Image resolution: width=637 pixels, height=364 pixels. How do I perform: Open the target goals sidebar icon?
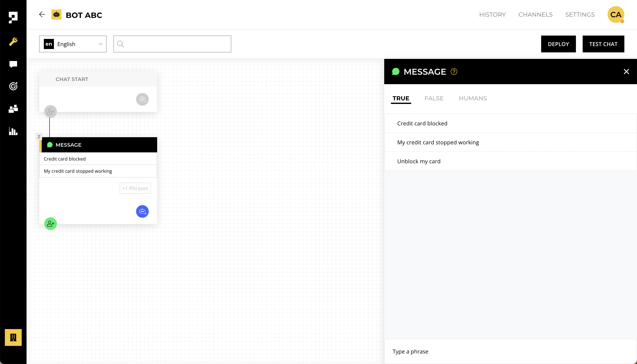tap(13, 86)
